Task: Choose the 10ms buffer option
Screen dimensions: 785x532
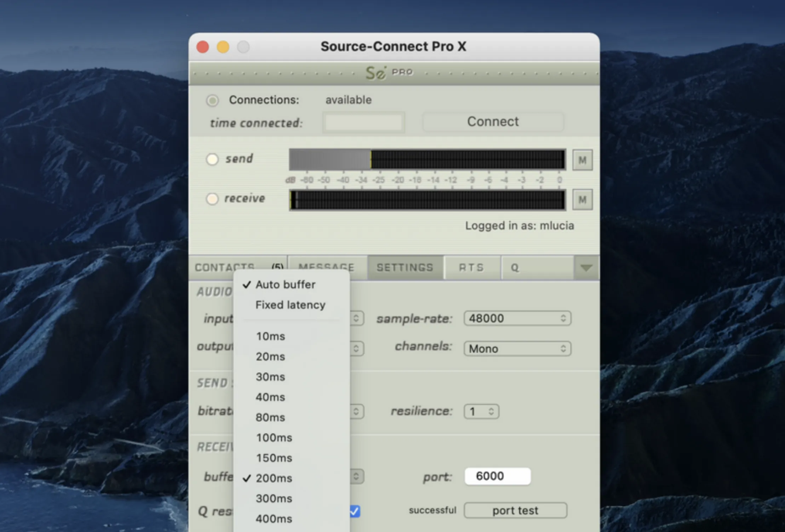Action: click(x=291, y=336)
